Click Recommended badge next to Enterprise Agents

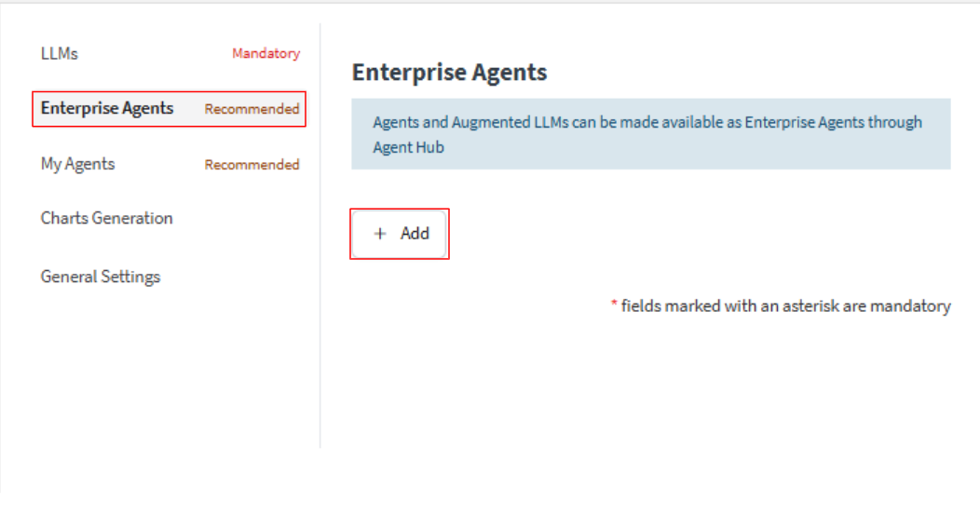click(x=252, y=109)
